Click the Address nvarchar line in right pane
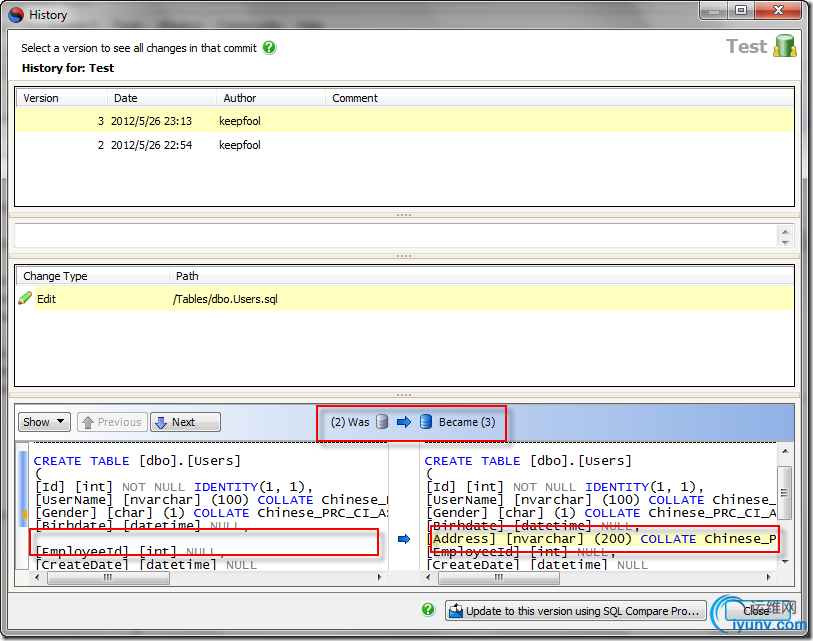 coord(602,539)
